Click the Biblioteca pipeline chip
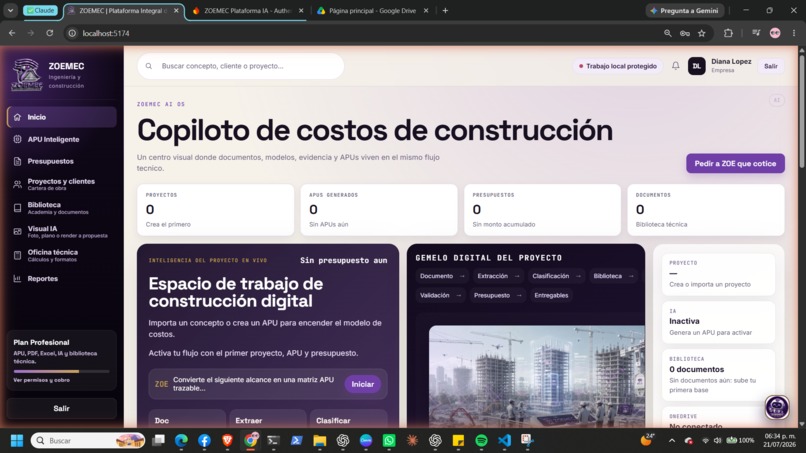 (613, 276)
